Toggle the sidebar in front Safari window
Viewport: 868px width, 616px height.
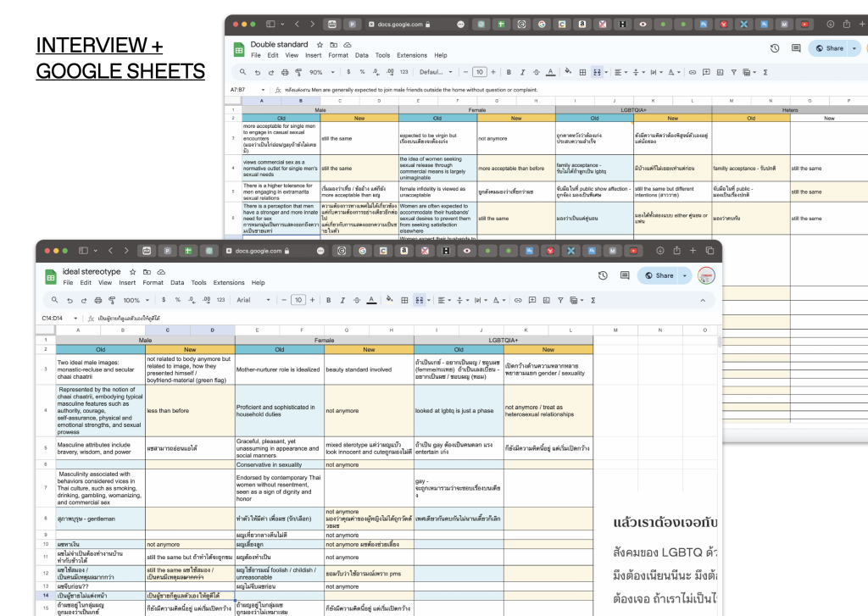coord(83,251)
